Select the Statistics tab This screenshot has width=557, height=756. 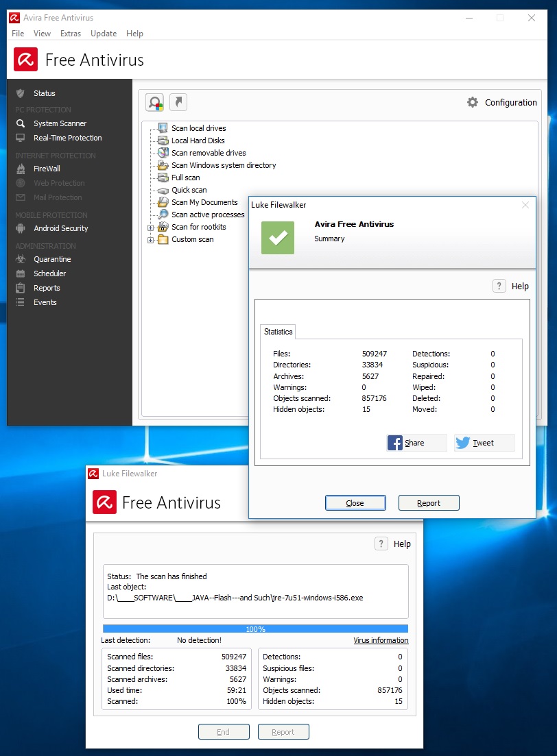tap(278, 332)
